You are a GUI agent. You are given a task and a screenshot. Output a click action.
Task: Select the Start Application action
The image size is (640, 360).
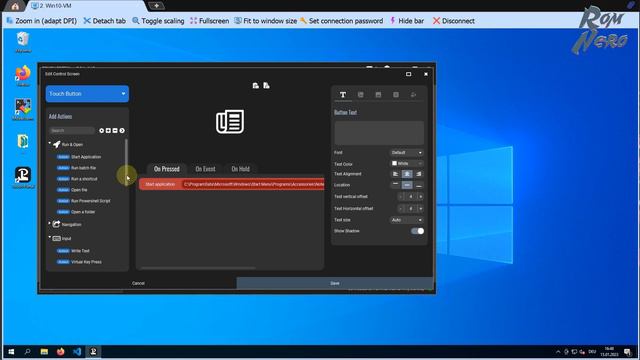[x=79, y=157]
